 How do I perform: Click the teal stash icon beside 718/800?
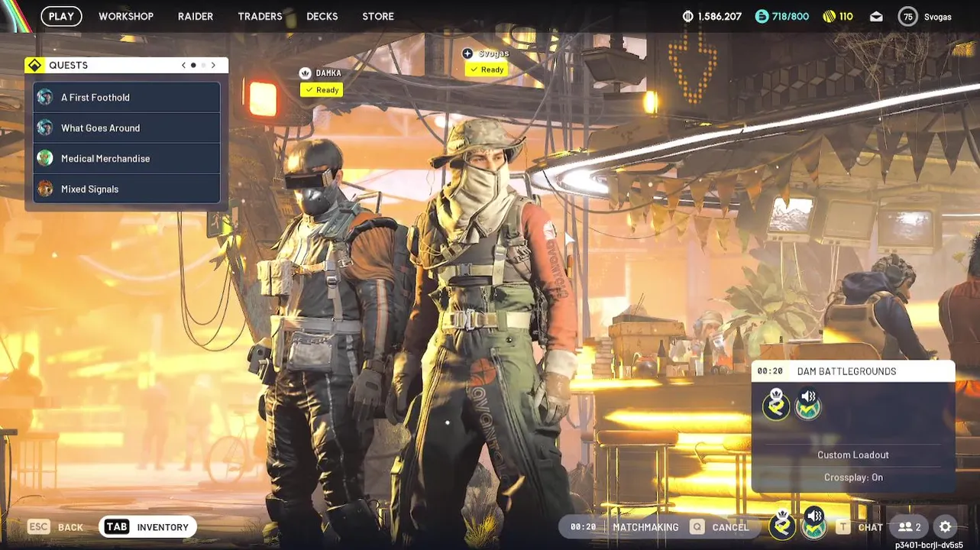click(762, 16)
